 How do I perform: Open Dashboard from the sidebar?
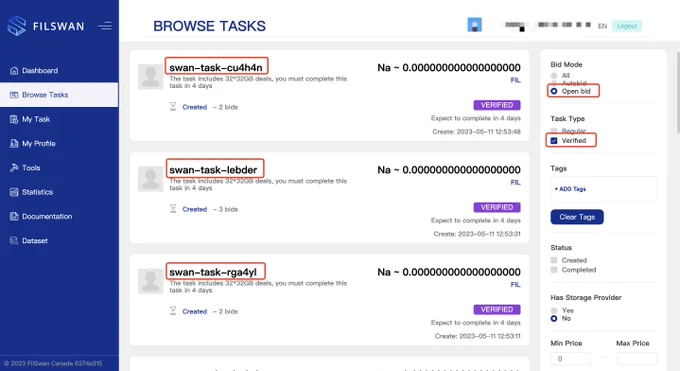pyautogui.click(x=59, y=70)
